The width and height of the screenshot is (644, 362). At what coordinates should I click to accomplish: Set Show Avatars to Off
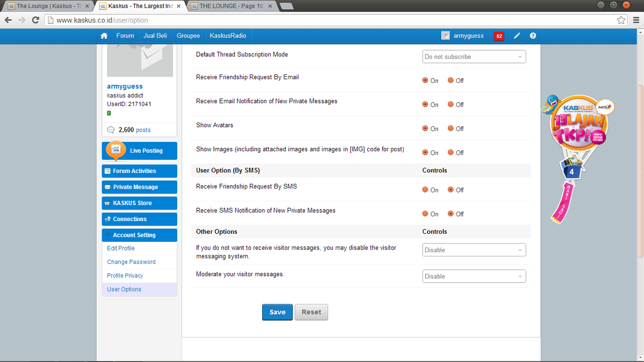tap(451, 129)
